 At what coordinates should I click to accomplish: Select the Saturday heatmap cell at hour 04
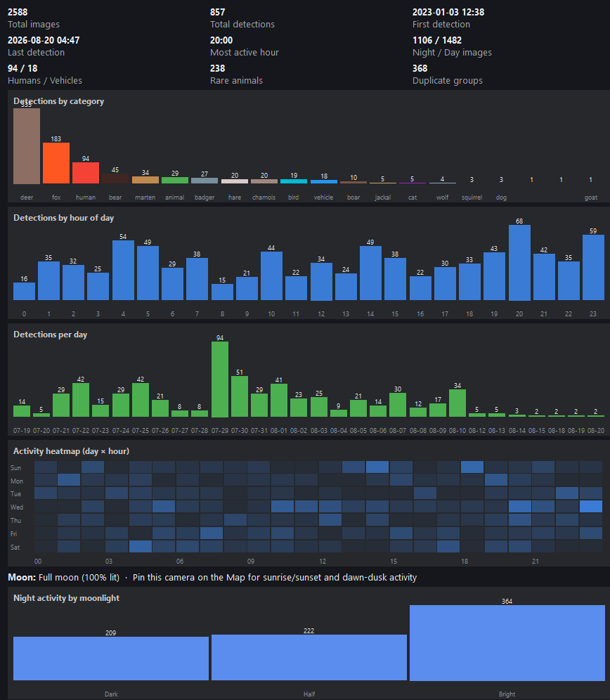tap(141, 546)
